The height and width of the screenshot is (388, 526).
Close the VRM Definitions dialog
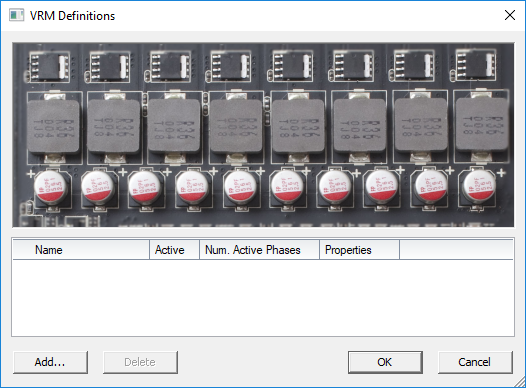[510, 15]
